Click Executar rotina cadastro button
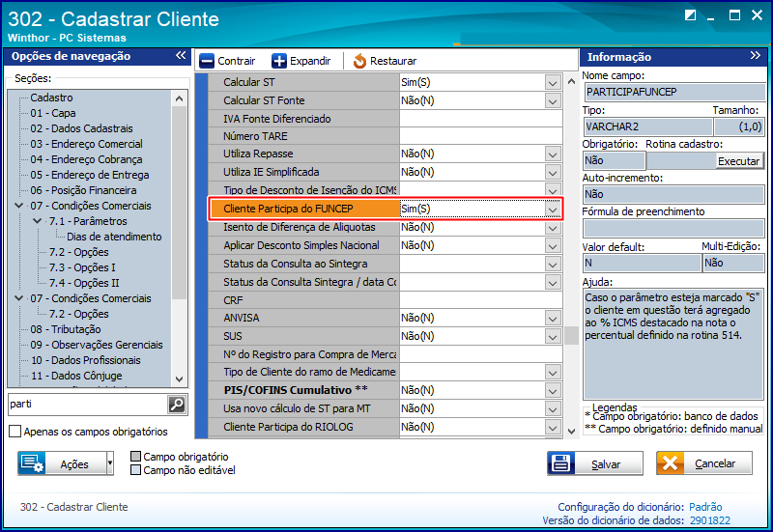This screenshot has width=773, height=532. coord(738,161)
